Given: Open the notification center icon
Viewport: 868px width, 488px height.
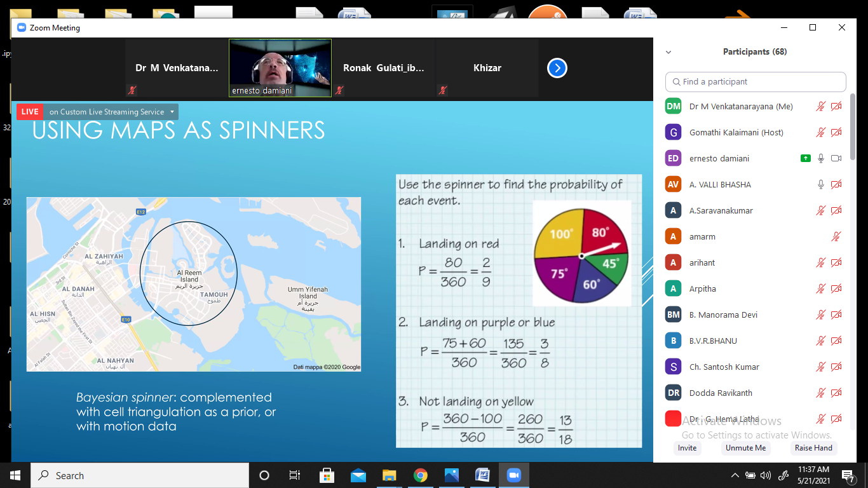Looking at the screenshot, I should pyautogui.click(x=848, y=475).
